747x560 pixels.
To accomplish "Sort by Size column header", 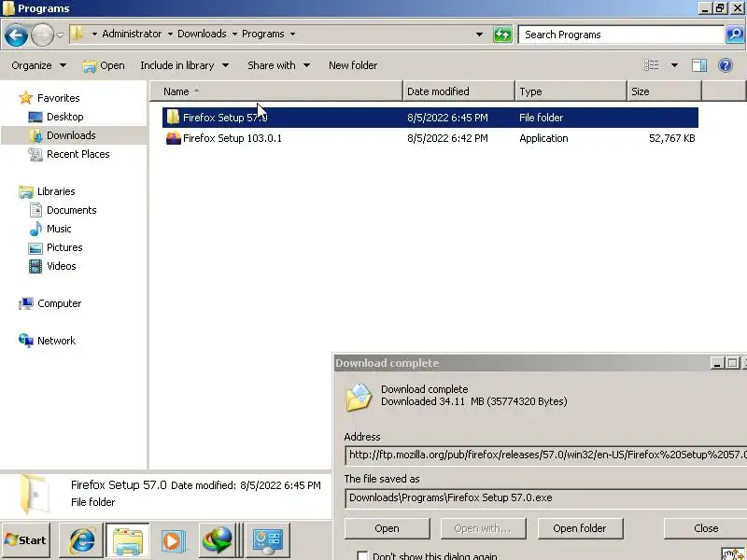I will 664,91.
